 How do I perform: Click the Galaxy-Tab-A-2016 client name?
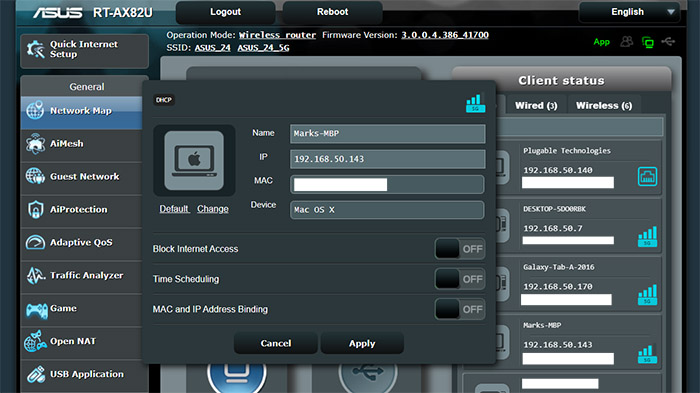pos(559,267)
